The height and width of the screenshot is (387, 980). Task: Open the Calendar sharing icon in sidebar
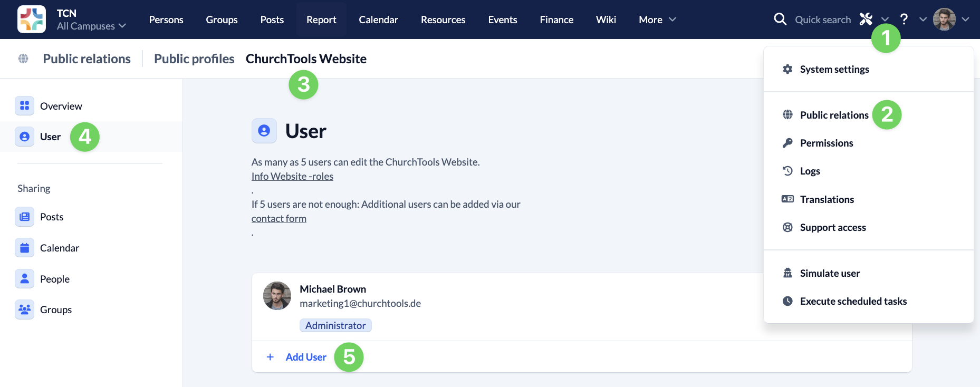pyautogui.click(x=25, y=248)
